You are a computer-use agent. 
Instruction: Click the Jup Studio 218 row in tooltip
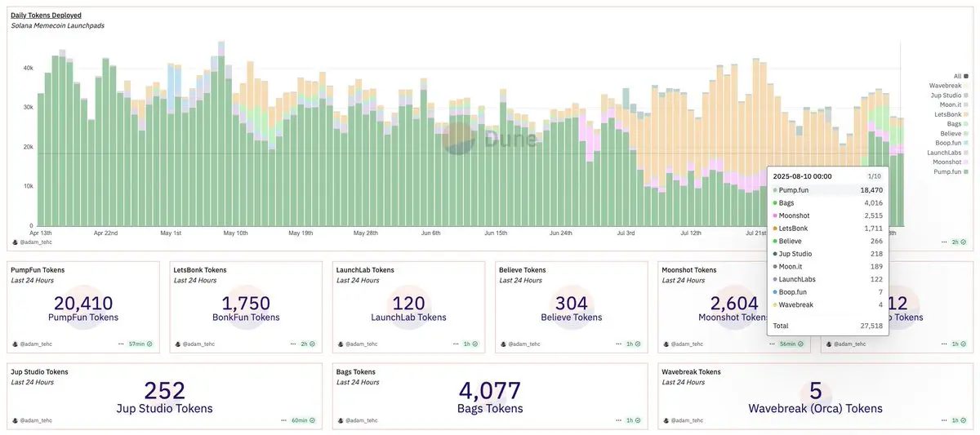point(828,254)
